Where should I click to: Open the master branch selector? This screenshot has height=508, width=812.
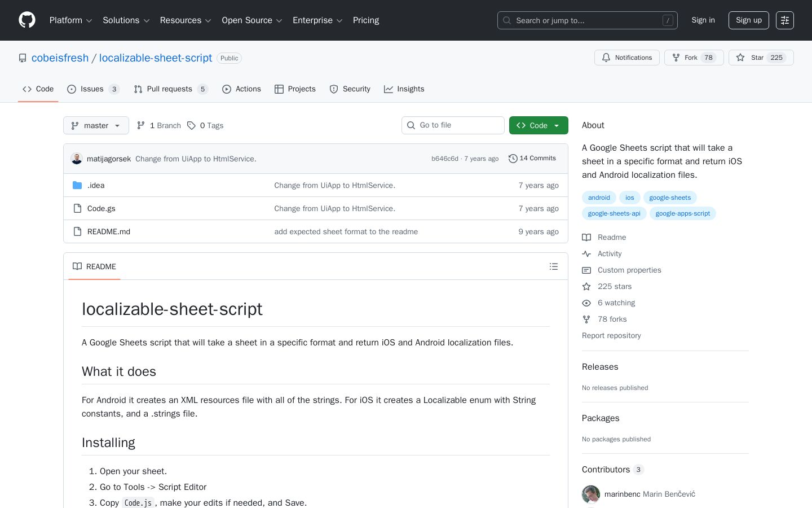tap(96, 125)
